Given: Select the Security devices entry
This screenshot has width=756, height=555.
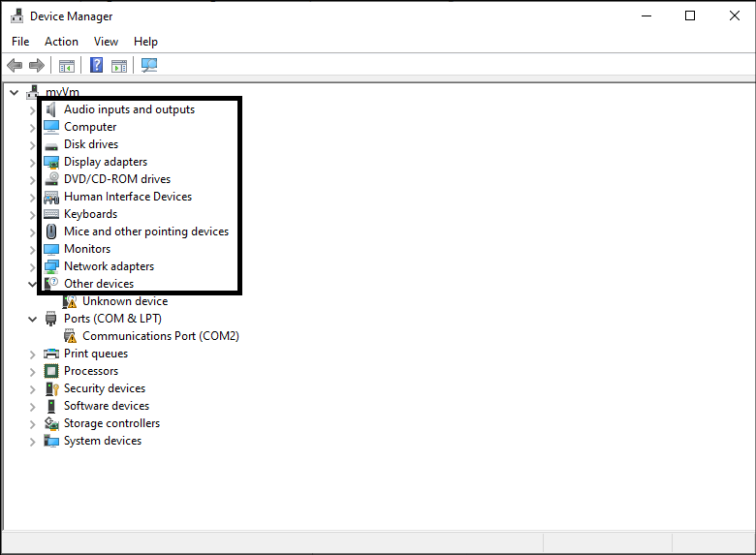Looking at the screenshot, I should 106,388.
